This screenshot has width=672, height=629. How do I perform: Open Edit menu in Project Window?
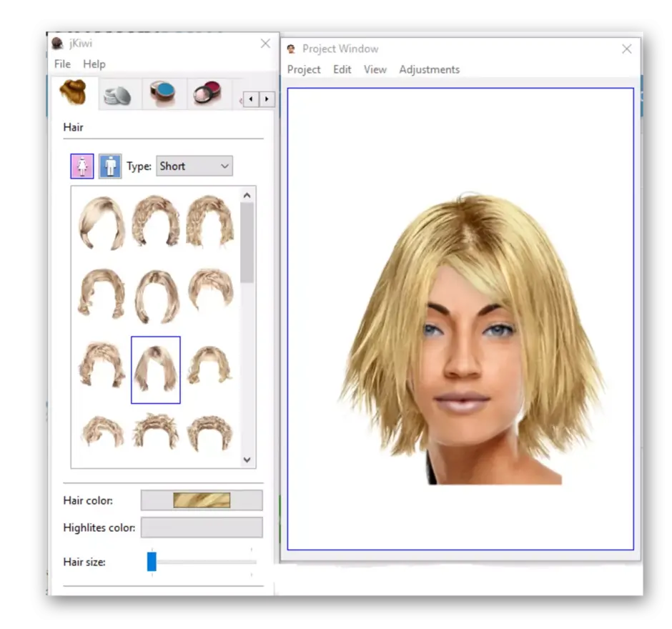[342, 69]
